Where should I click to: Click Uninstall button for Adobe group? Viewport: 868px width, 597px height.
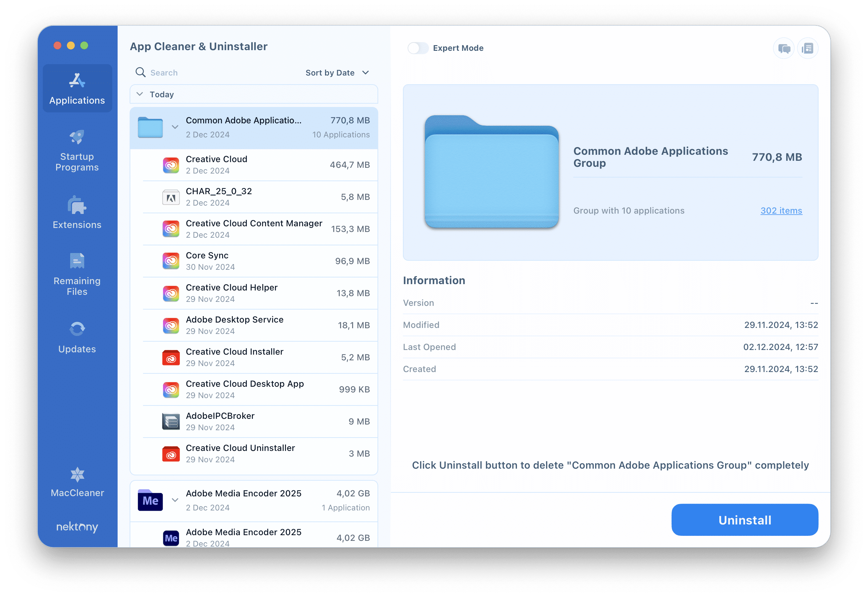[x=744, y=520]
